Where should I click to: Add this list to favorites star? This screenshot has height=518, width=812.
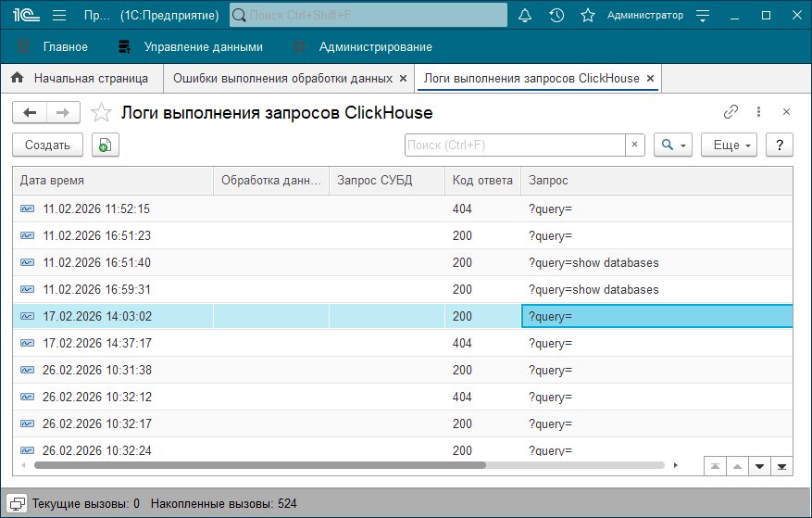(101, 112)
